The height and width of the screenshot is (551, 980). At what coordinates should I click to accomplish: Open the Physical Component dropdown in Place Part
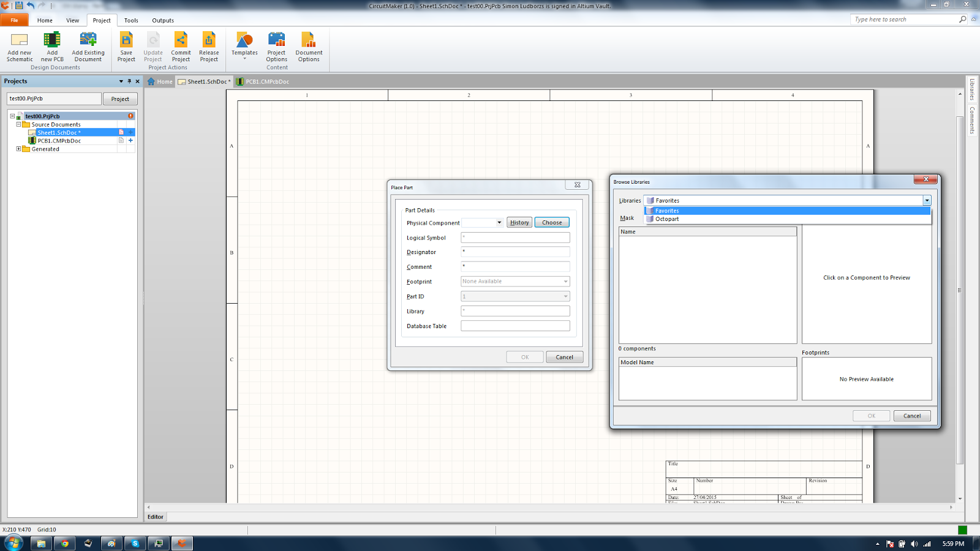(x=499, y=223)
